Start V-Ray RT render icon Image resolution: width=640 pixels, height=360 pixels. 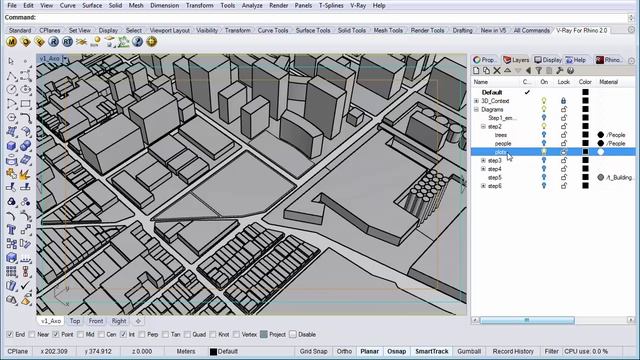click(67, 42)
